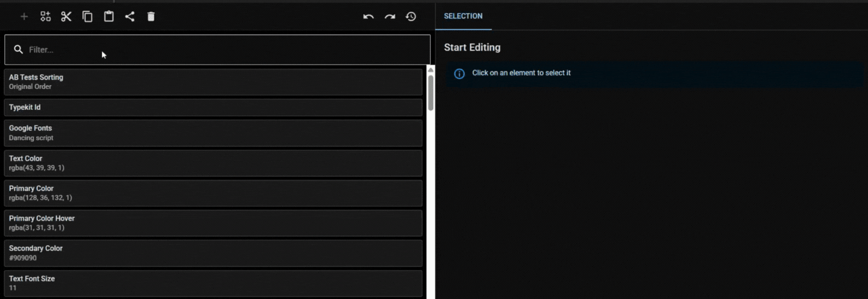Click the info icon beside the hint
The height and width of the screenshot is (299, 868).
click(x=459, y=73)
